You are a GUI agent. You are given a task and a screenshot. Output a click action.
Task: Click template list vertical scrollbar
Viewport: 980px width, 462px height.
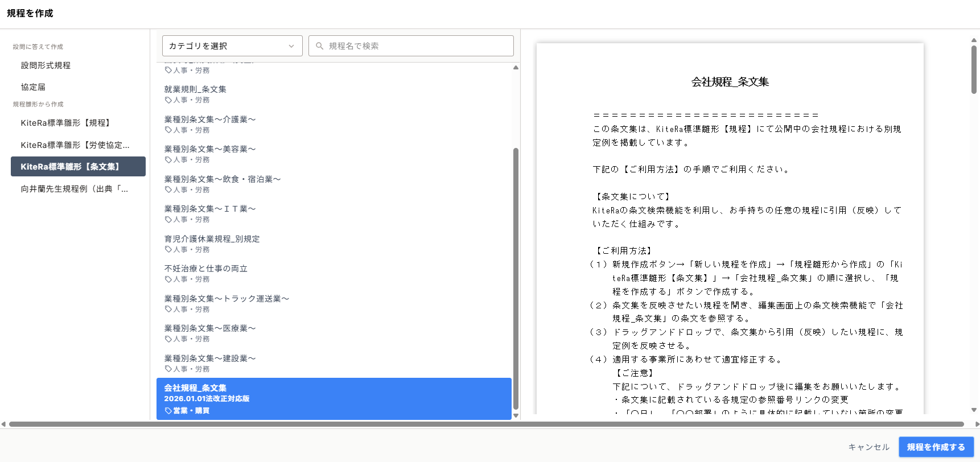tap(516, 279)
